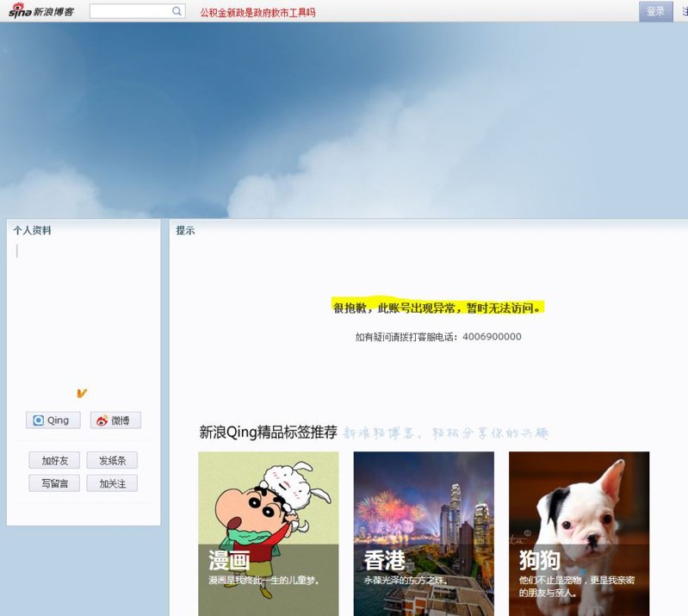Click the customer service number 4006900000

click(492, 337)
